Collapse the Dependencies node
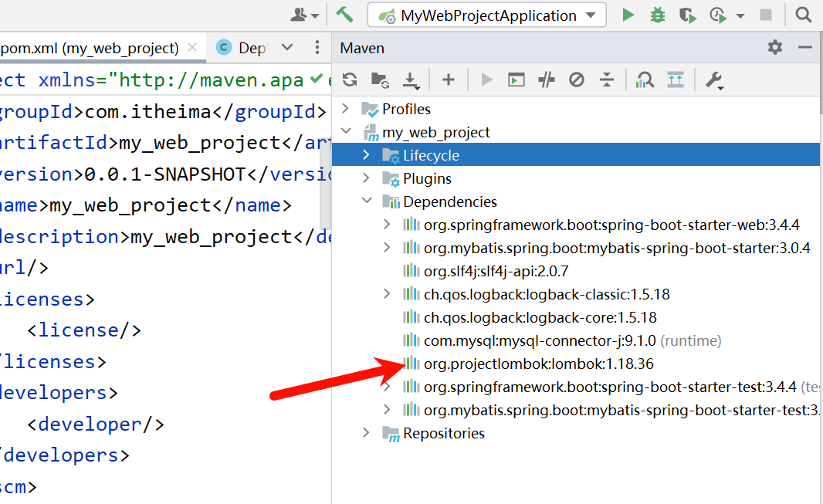This screenshot has height=504, width=823. pos(367,201)
